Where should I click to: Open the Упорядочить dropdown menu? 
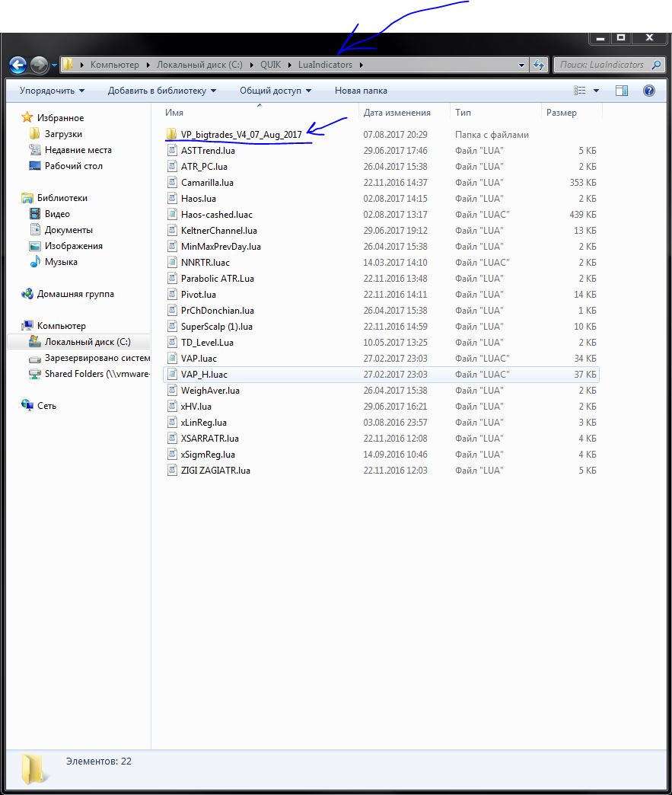pyautogui.click(x=52, y=91)
